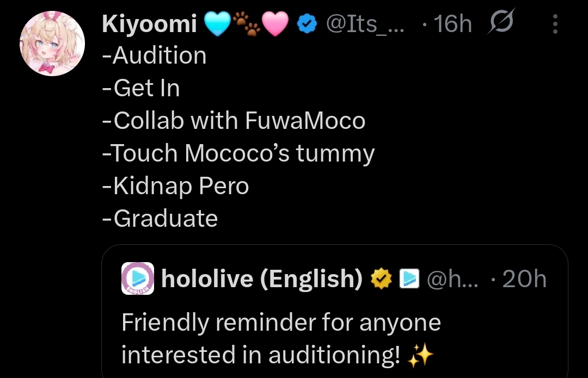Open the quoted tweet's @h handle

point(451,278)
